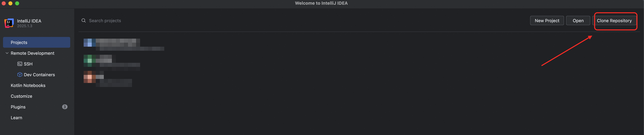Select the Dev Containers cube icon
This screenshot has width=644, height=135.
tap(20, 75)
